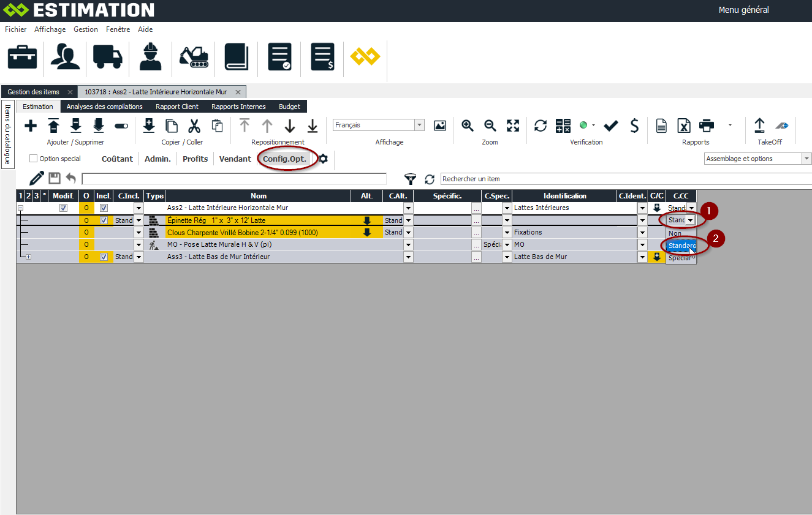Click the Config.Opt. button

tap(284, 159)
